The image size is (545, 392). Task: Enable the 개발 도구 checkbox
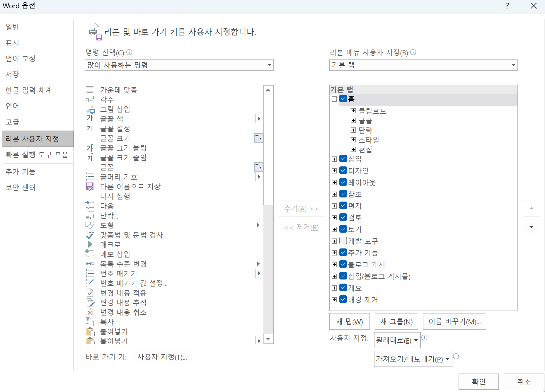tap(343, 241)
